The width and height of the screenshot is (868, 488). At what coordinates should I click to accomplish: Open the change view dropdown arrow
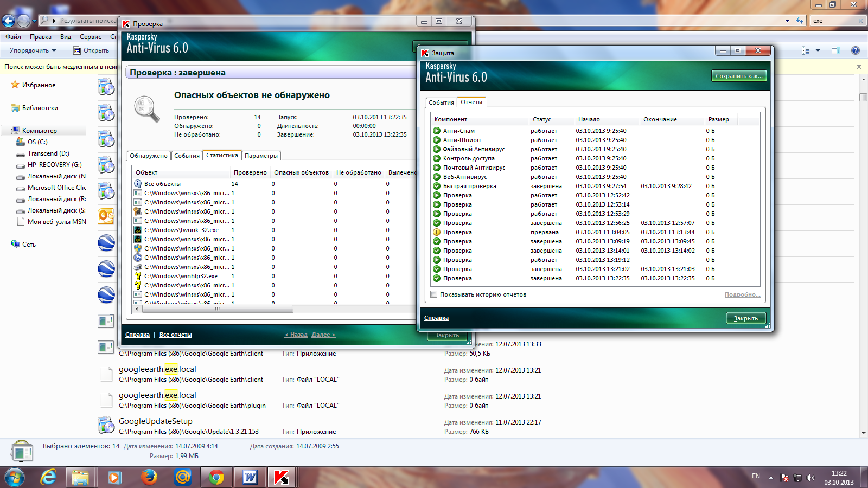818,50
